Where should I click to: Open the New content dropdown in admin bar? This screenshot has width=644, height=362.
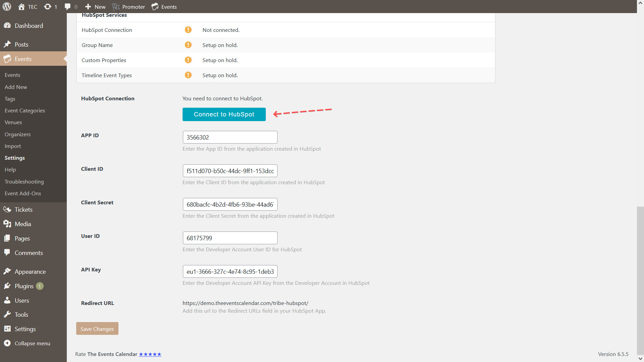coord(95,7)
